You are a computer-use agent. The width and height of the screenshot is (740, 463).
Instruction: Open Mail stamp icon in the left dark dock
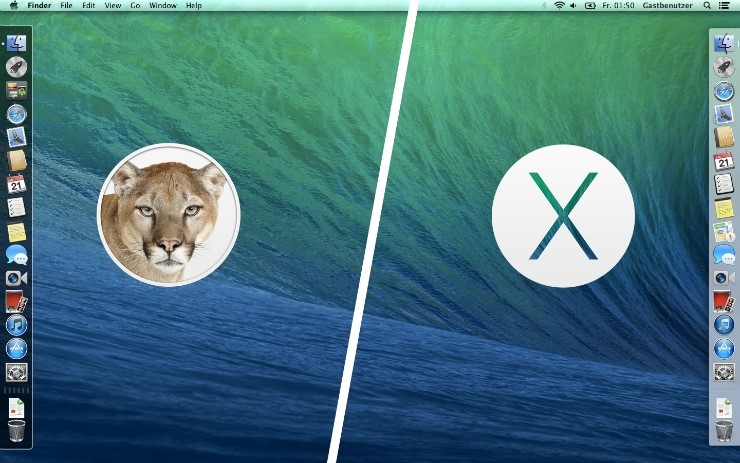17,137
